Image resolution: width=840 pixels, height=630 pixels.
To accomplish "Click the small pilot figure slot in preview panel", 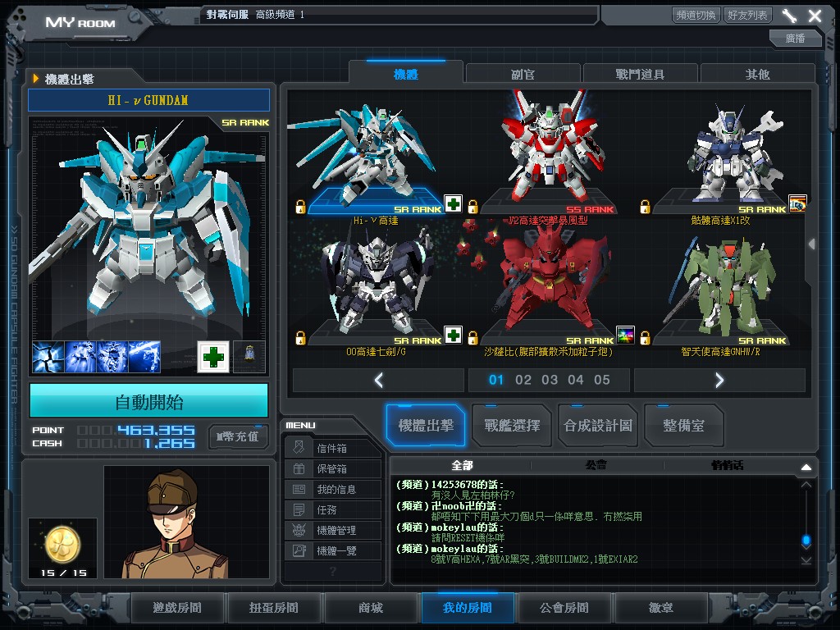I will pos(249,357).
